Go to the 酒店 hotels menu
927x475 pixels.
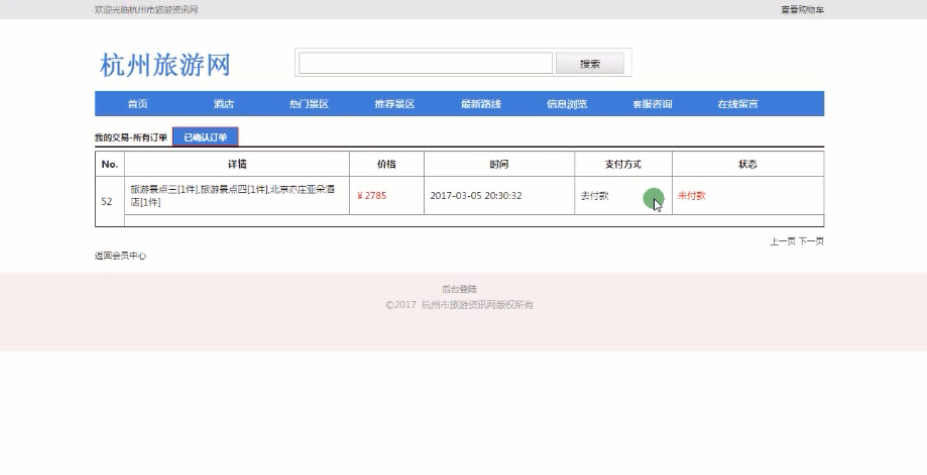click(x=223, y=104)
